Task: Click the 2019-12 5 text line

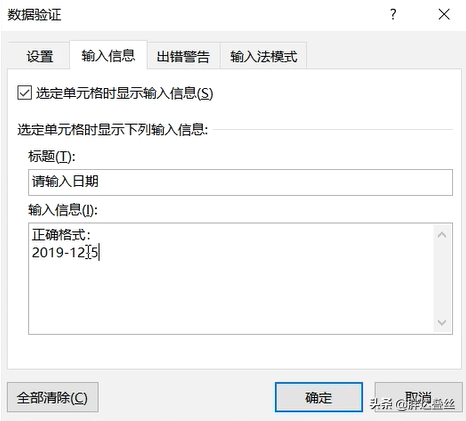Action: click(x=65, y=252)
